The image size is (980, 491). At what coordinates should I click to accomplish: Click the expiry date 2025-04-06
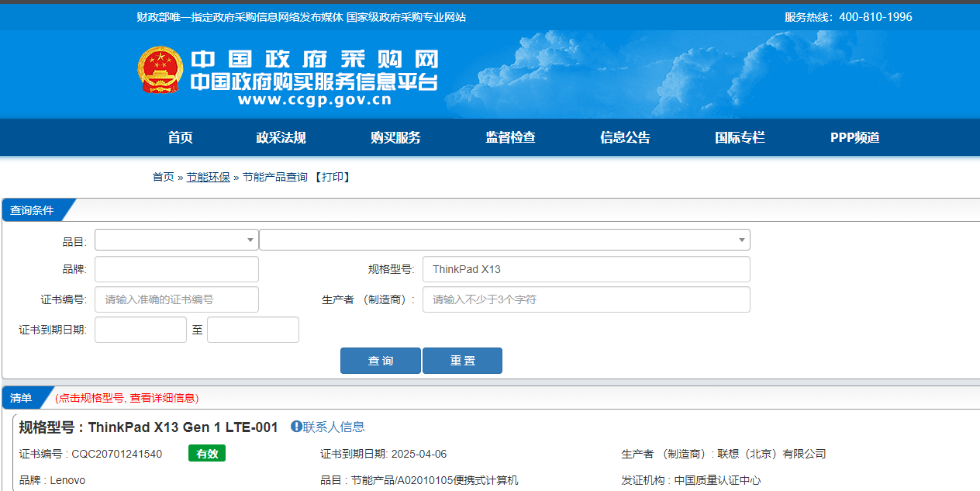coord(419,454)
